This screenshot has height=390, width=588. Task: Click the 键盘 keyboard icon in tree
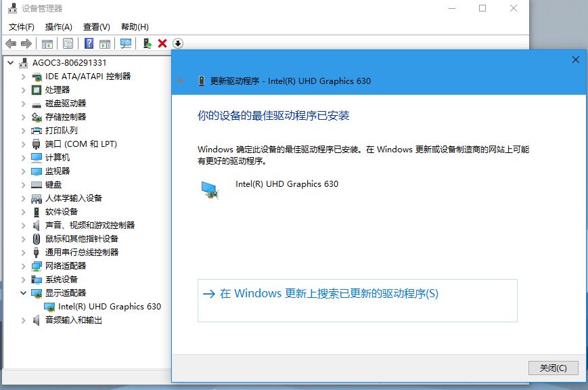tap(37, 185)
